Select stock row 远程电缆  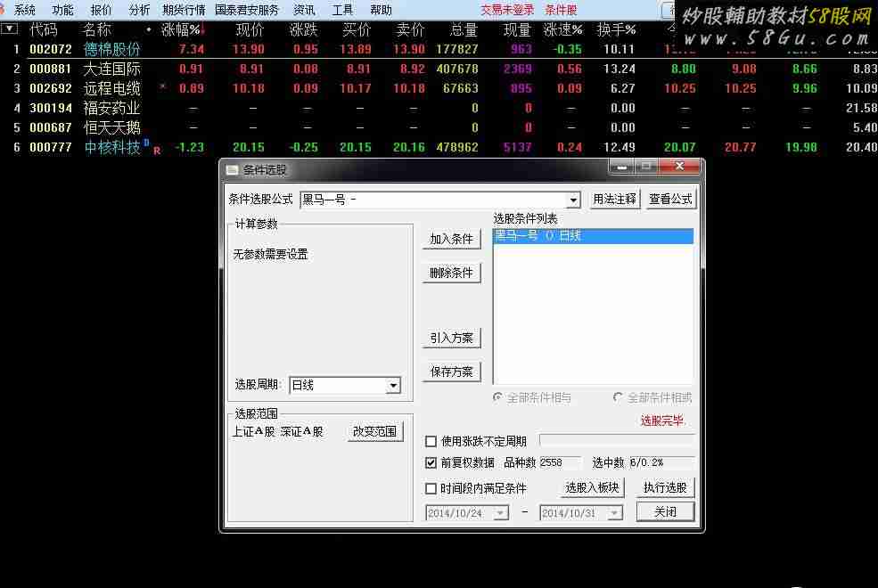click(439, 88)
